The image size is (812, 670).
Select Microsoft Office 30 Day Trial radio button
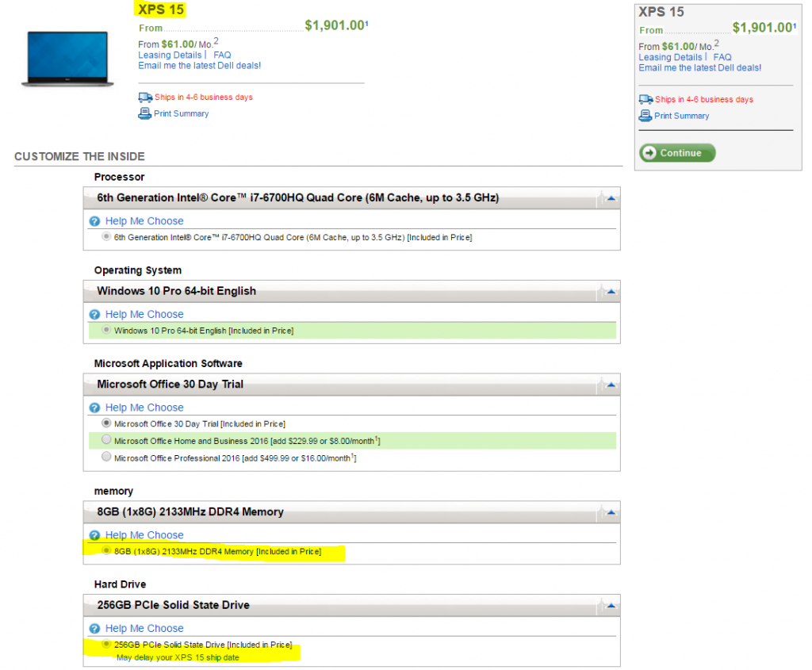click(106, 423)
